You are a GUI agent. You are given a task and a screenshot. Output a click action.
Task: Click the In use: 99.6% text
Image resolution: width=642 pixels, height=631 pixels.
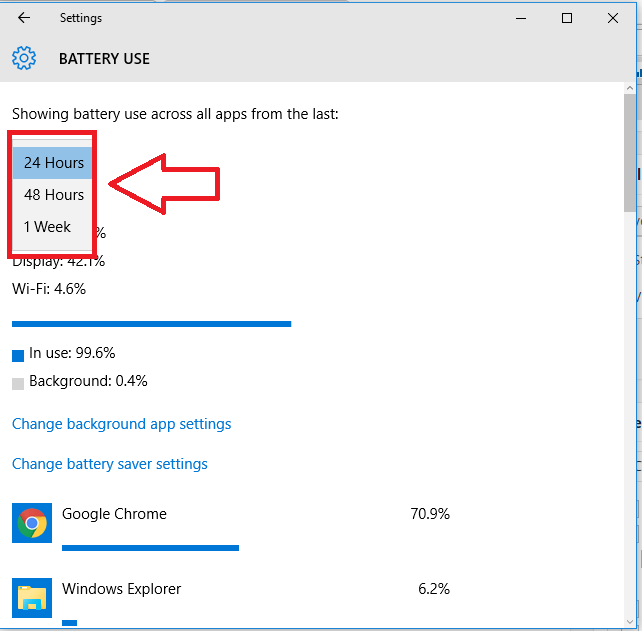(x=72, y=353)
